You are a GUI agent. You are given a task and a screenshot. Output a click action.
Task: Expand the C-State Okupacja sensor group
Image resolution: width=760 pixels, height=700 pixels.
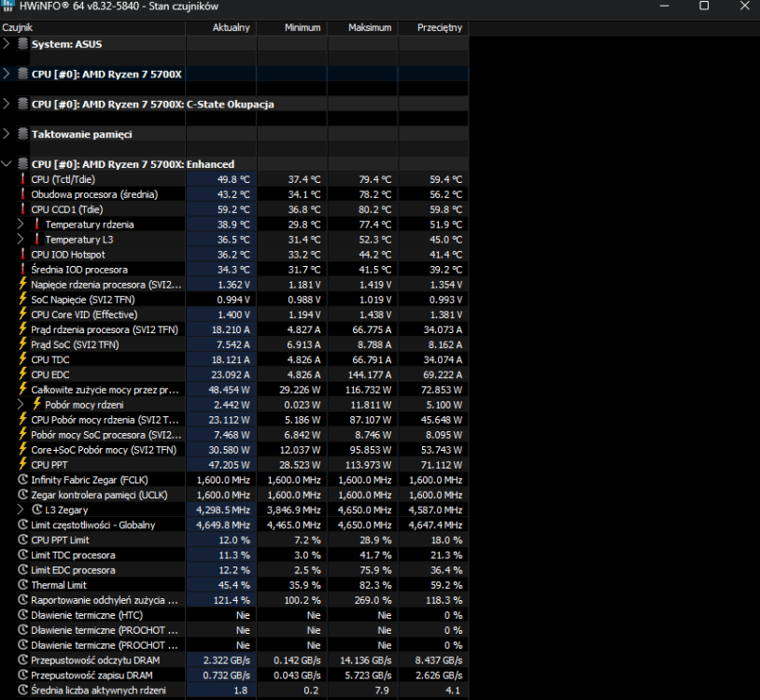(x=7, y=104)
